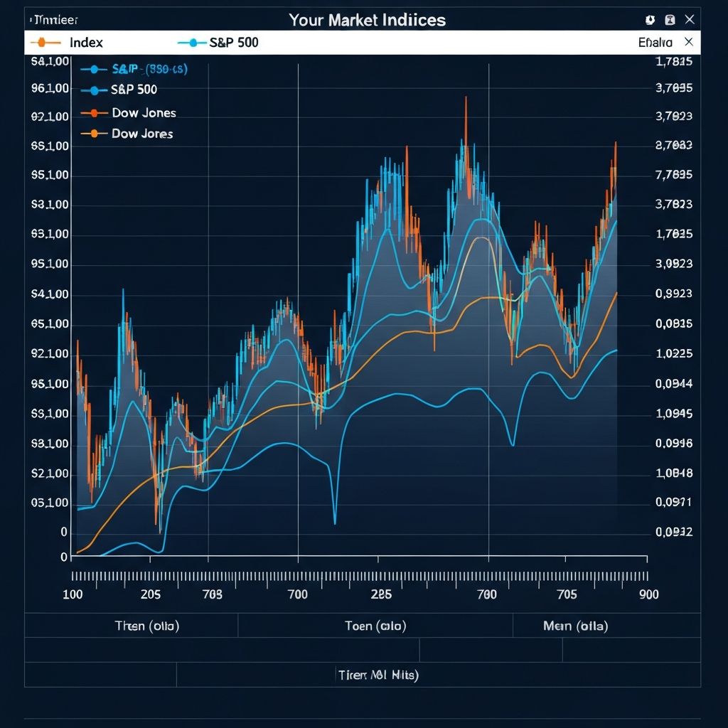Click the 100 mark on time axis

(73, 594)
